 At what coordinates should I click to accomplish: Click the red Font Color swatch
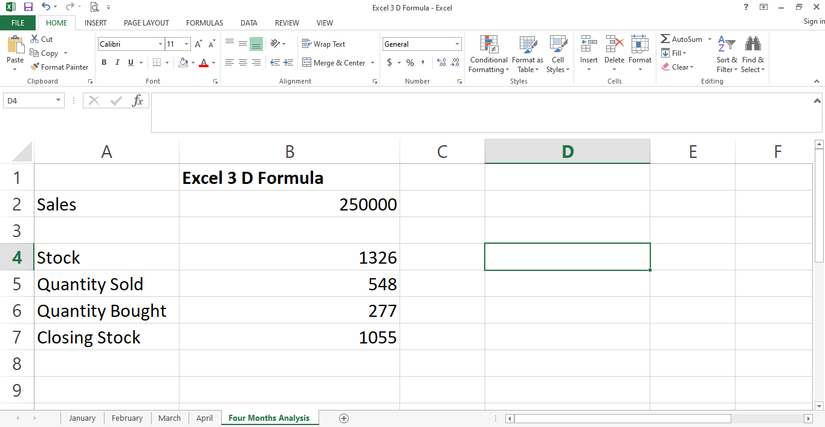(202, 63)
